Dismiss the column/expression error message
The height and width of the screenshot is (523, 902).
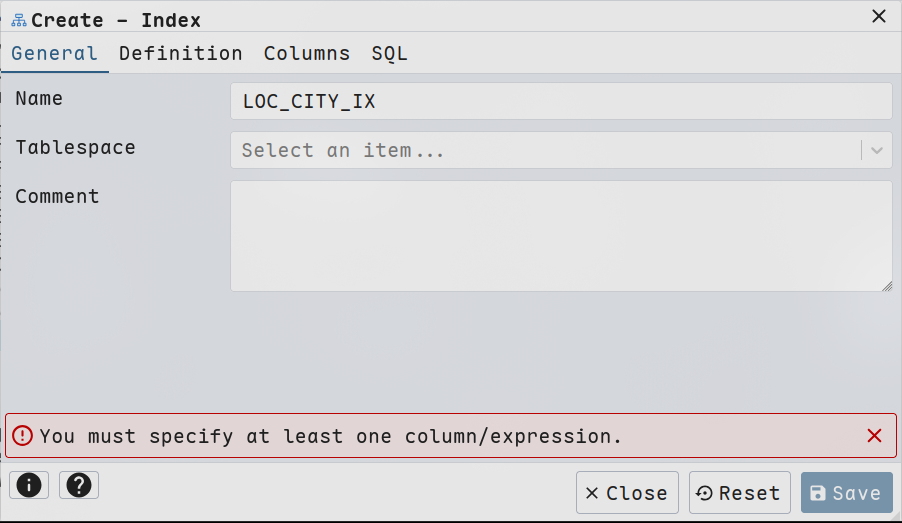click(874, 436)
